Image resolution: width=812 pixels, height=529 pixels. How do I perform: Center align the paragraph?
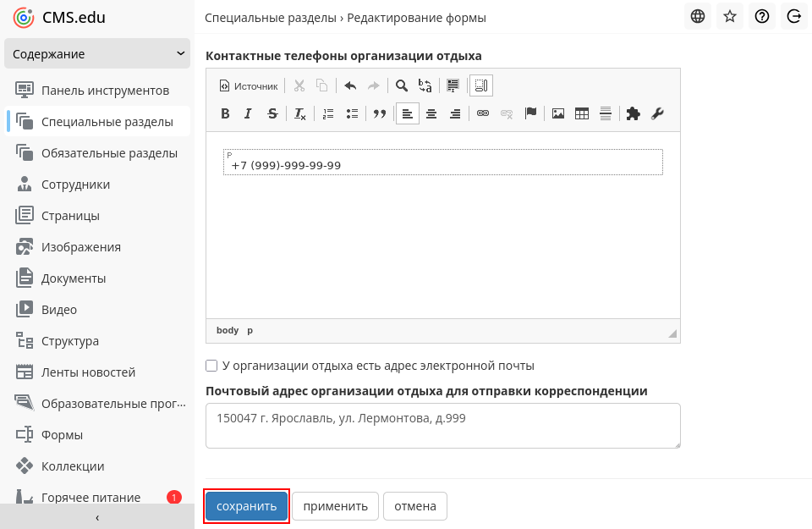coord(431,114)
